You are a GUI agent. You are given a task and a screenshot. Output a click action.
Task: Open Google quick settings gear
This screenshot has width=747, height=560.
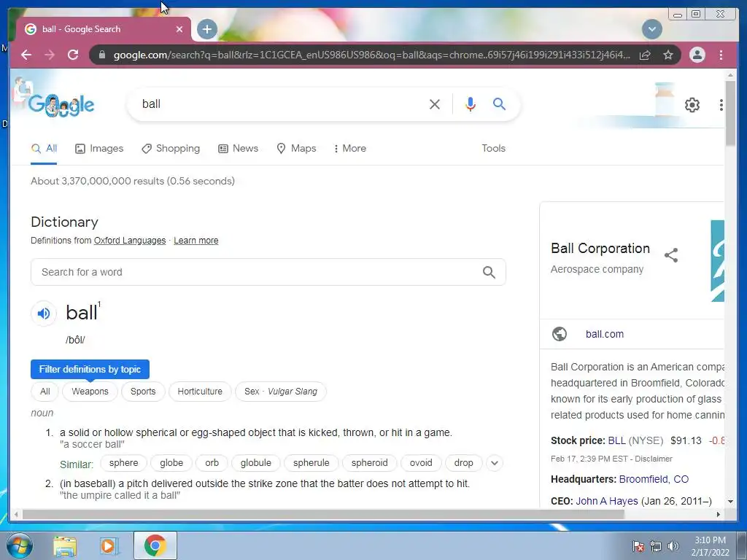pyautogui.click(x=692, y=105)
